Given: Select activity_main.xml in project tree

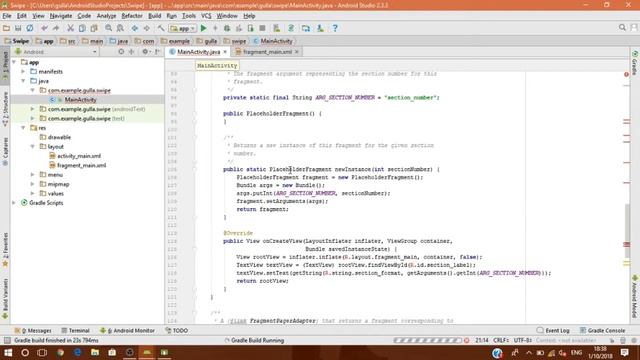Looking at the screenshot, I should 79,156.
